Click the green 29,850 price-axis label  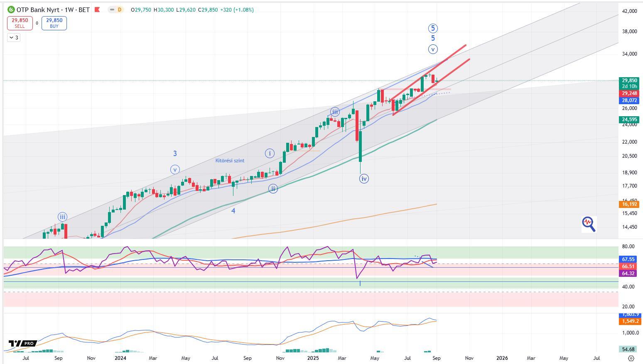pyautogui.click(x=629, y=81)
